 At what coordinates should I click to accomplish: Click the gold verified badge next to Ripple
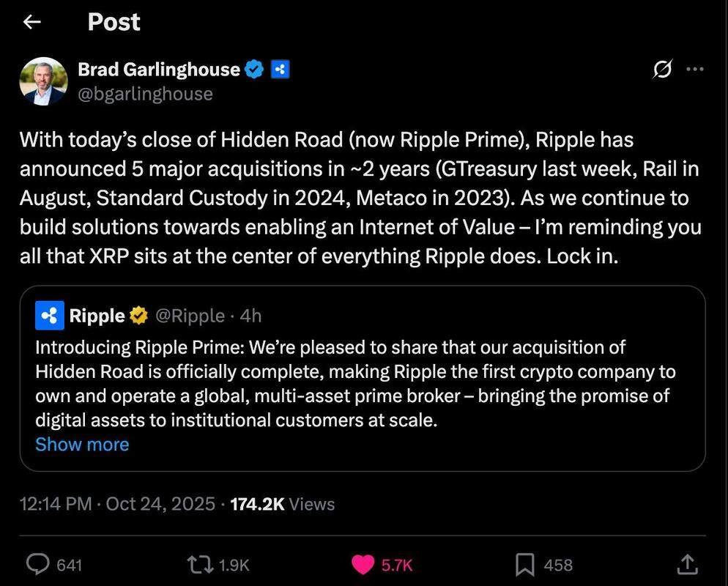[138, 316]
